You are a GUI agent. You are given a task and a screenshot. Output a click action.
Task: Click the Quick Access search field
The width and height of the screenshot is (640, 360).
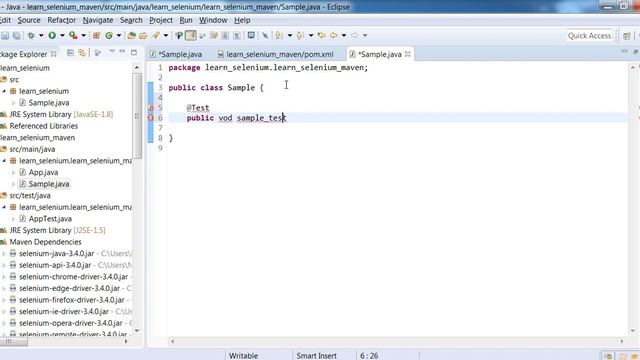click(589, 36)
